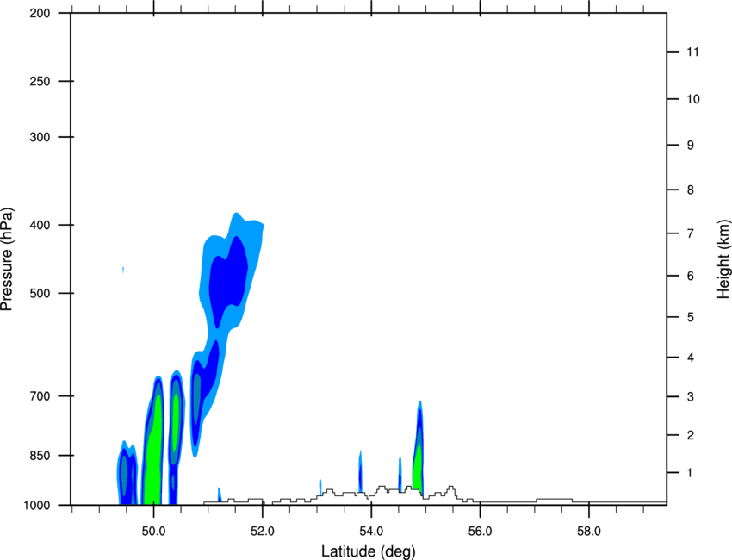Image resolution: width=732 pixels, height=560 pixels.
Task: Click the 7 km height label
Action: tap(691, 233)
